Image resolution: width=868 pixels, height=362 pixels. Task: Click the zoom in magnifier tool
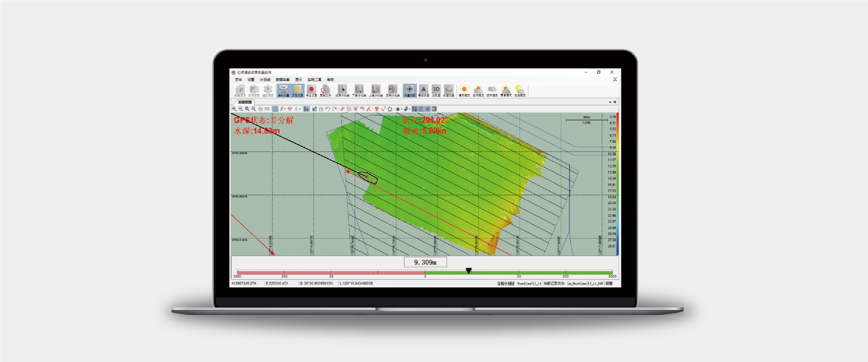[234, 109]
